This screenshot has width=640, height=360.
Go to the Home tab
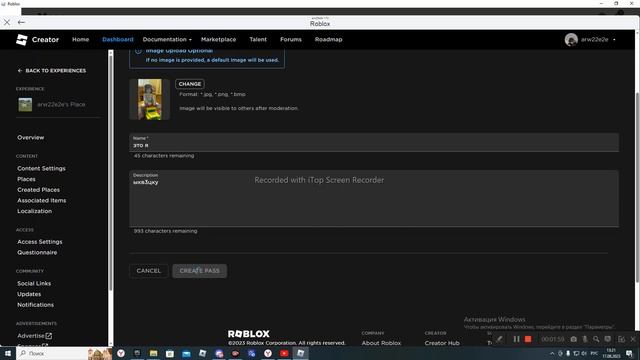pos(80,40)
